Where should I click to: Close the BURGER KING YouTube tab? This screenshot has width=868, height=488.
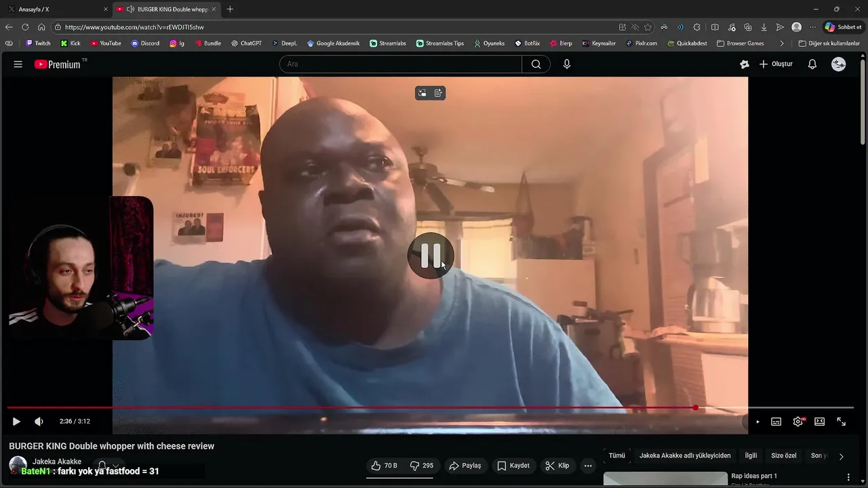[x=214, y=9]
